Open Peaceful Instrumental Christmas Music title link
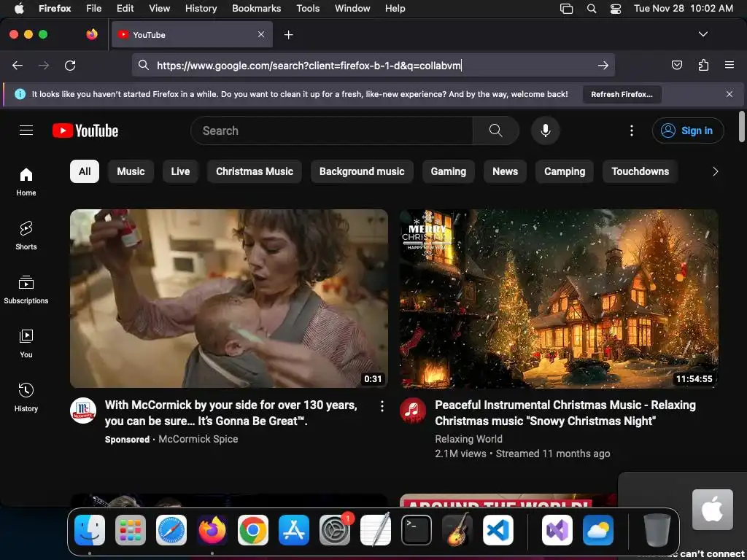Screen dimensions: 747x560 pyautogui.click(x=565, y=413)
